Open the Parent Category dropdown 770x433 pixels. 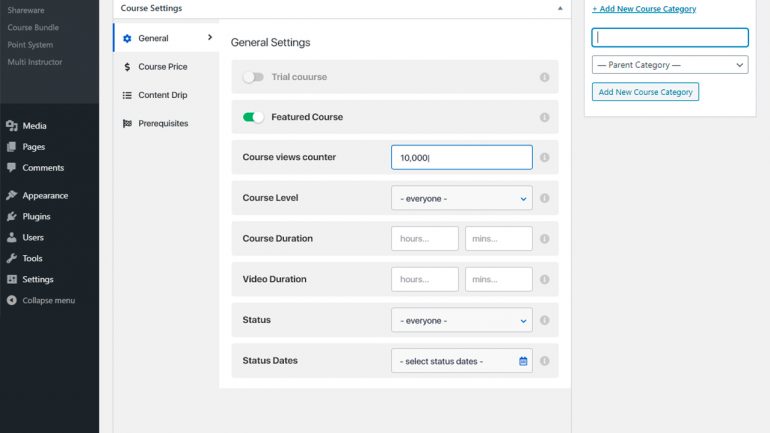(x=670, y=65)
